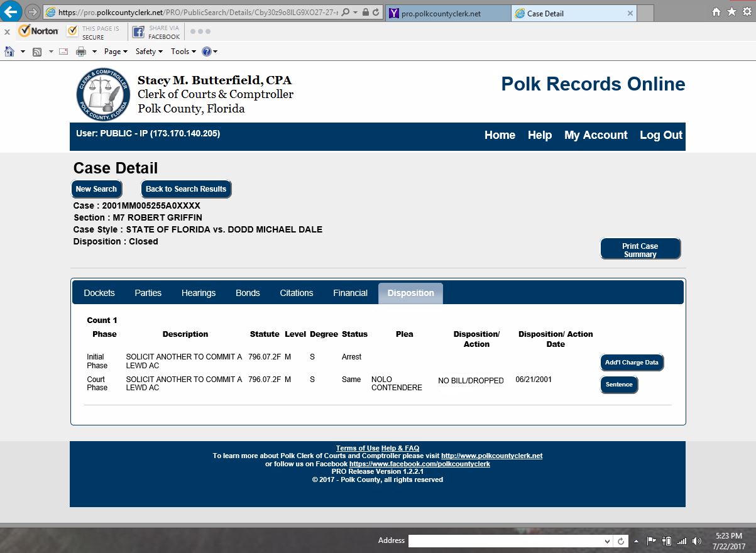Click Polk County Clerk seal logo
The width and height of the screenshot is (756, 553).
[103, 94]
